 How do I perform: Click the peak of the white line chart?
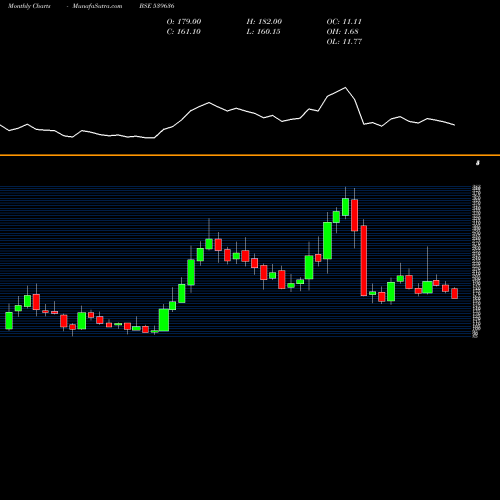point(345,87)
